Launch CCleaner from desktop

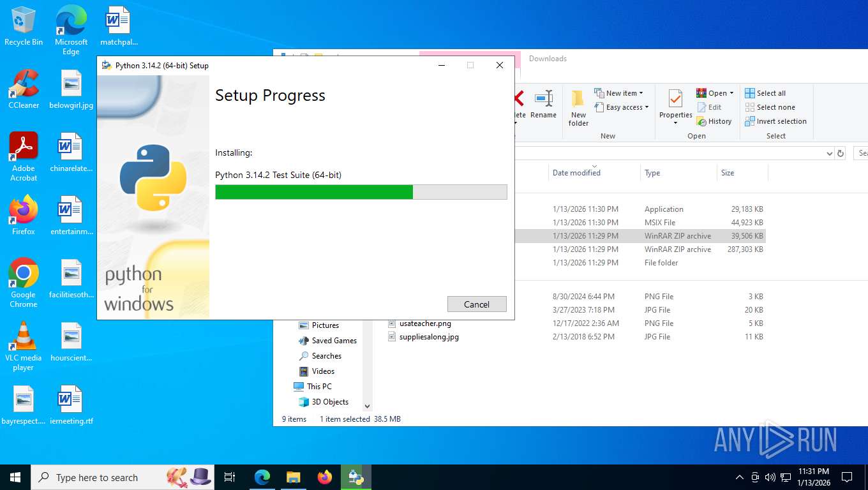tap(24, 89)
